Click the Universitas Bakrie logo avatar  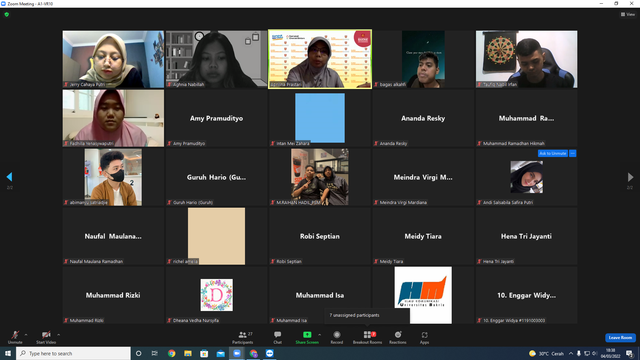pyautogui.click(x=423, y=295)
